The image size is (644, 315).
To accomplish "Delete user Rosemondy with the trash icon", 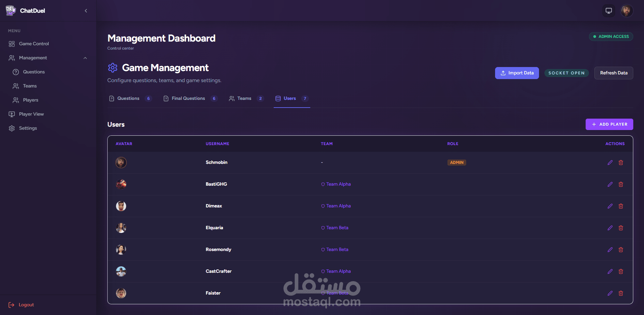I will point(621,250).
